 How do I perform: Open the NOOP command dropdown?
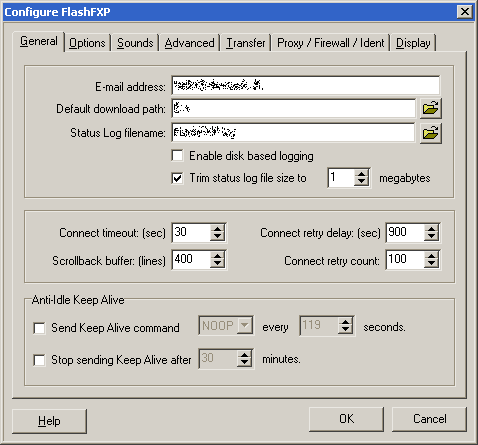click(x=245, y=325)
